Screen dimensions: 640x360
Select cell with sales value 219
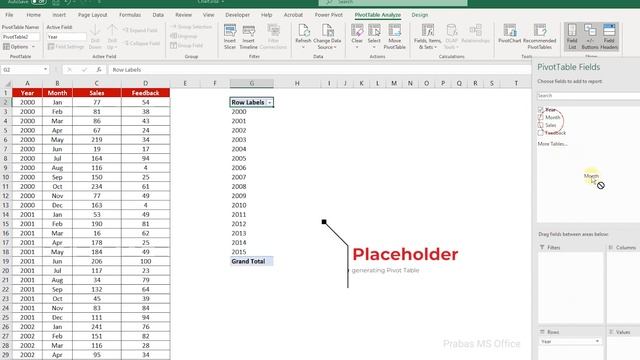coord(97,140)
